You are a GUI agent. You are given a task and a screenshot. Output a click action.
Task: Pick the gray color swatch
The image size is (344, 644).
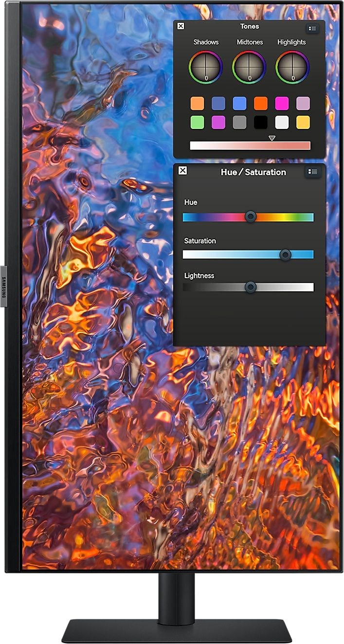click(239, 123)
